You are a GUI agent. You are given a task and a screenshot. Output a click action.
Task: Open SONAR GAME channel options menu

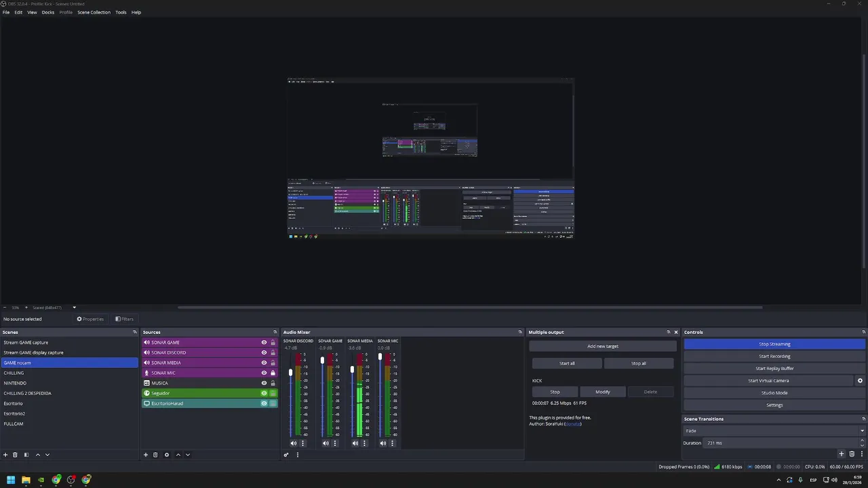click(334, 443)
